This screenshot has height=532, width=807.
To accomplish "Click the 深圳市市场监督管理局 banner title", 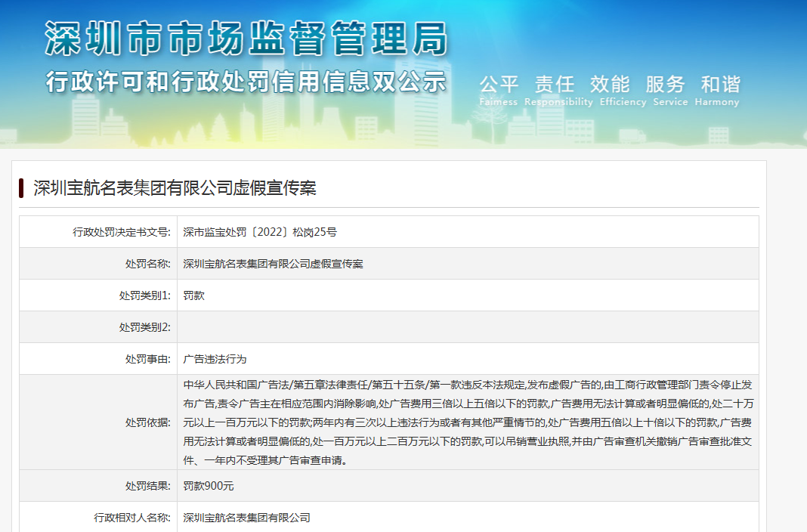I will [x=246, y=39].
